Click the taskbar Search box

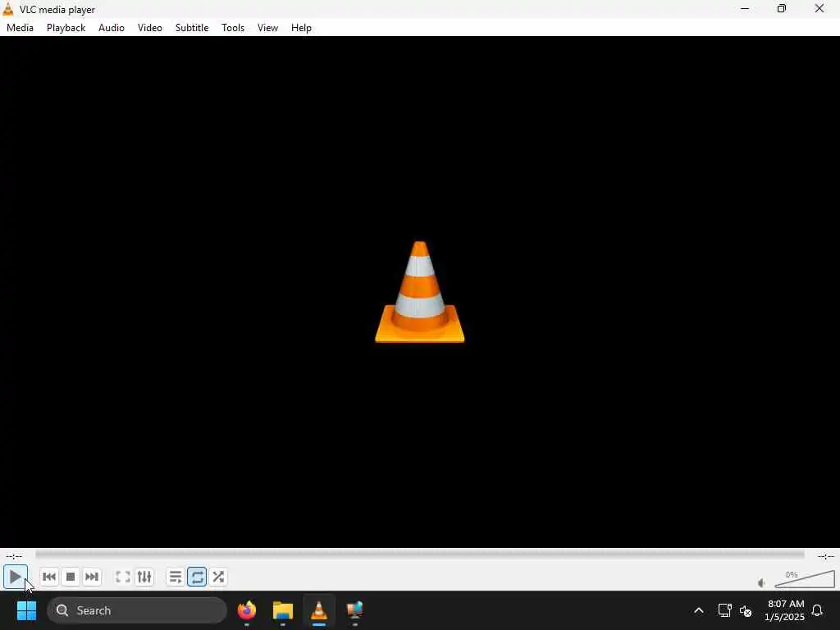pyautogui.click(x=137, y=610)
